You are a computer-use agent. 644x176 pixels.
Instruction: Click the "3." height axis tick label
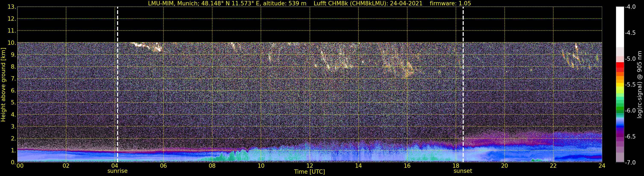click(x=13, y=126)
